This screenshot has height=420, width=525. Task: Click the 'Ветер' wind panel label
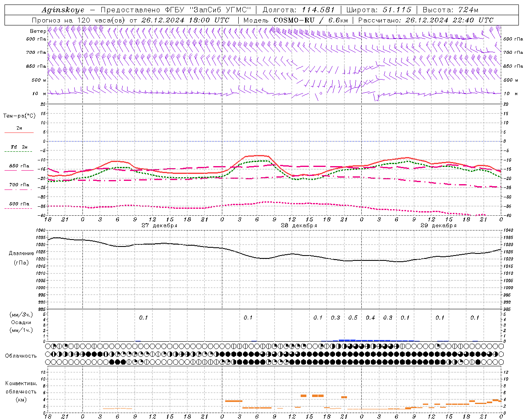point(38,31)
